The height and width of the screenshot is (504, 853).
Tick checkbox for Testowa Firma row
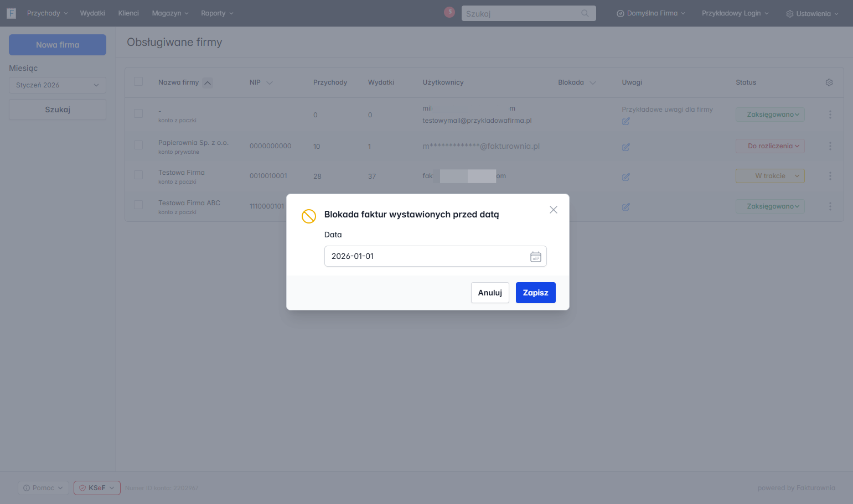(x=138, y=175)
